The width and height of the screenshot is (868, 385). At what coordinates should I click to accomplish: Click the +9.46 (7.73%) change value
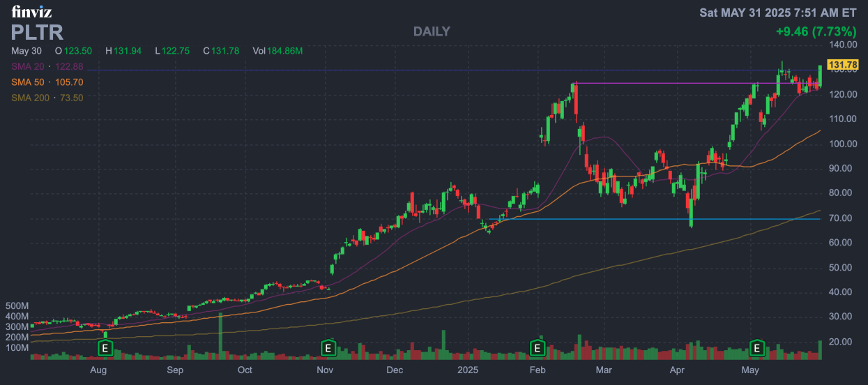[x=816, y=31]
